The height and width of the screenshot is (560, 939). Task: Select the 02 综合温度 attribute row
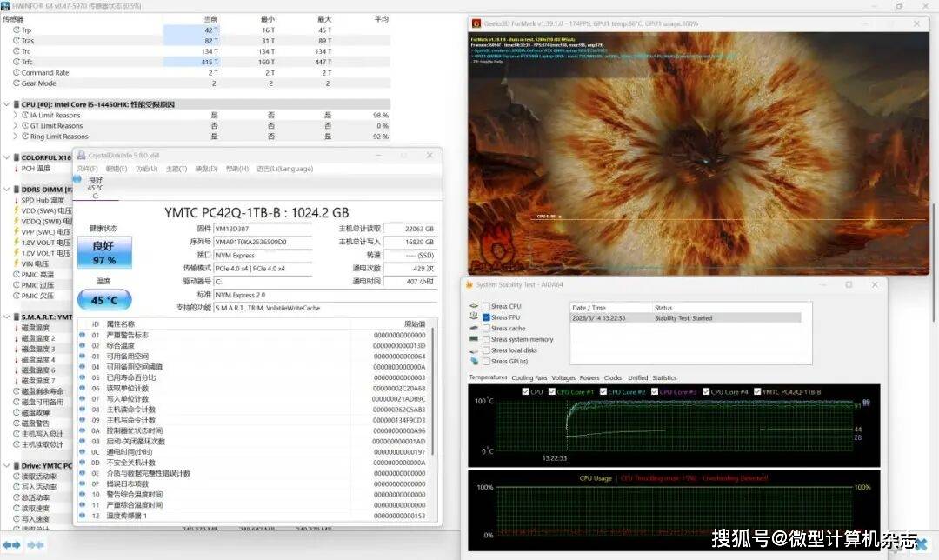point(252,345)
